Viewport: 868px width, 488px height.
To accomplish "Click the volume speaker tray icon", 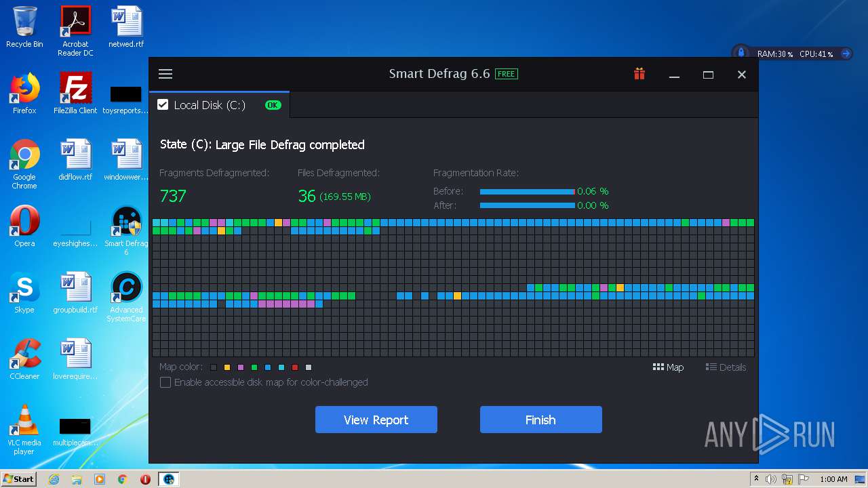I will coord(770,479).
